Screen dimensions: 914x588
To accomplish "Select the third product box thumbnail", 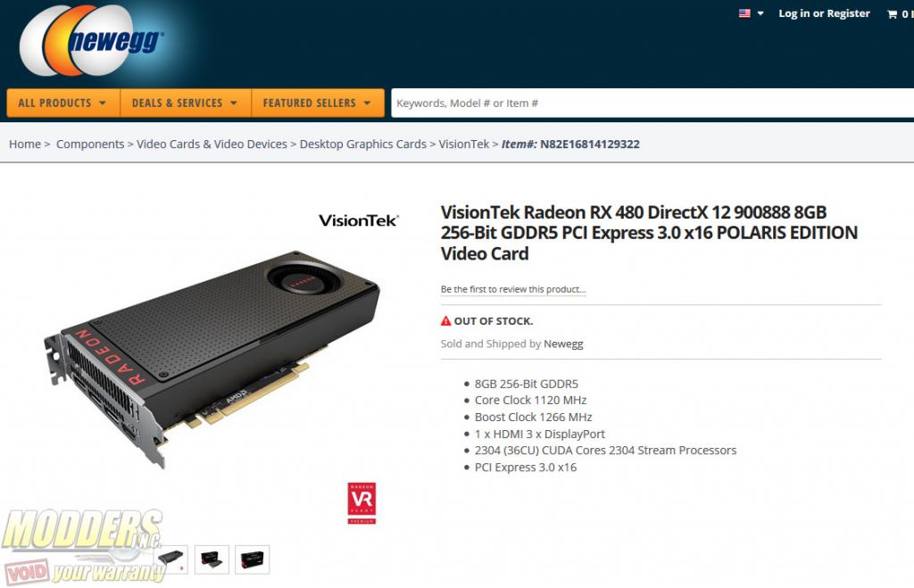I will point(253,560).
